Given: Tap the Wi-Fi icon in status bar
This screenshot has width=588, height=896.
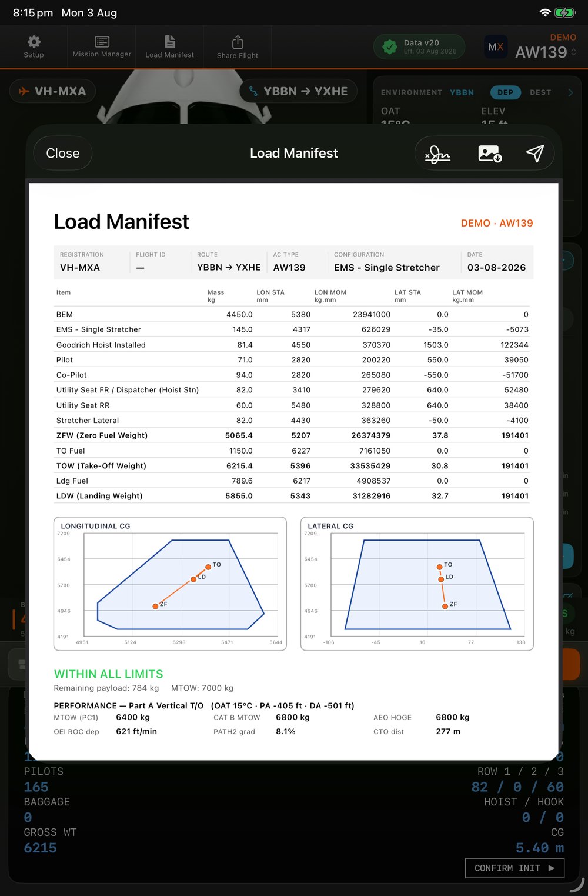Looking at the screenshot, I should pos(545,12).
